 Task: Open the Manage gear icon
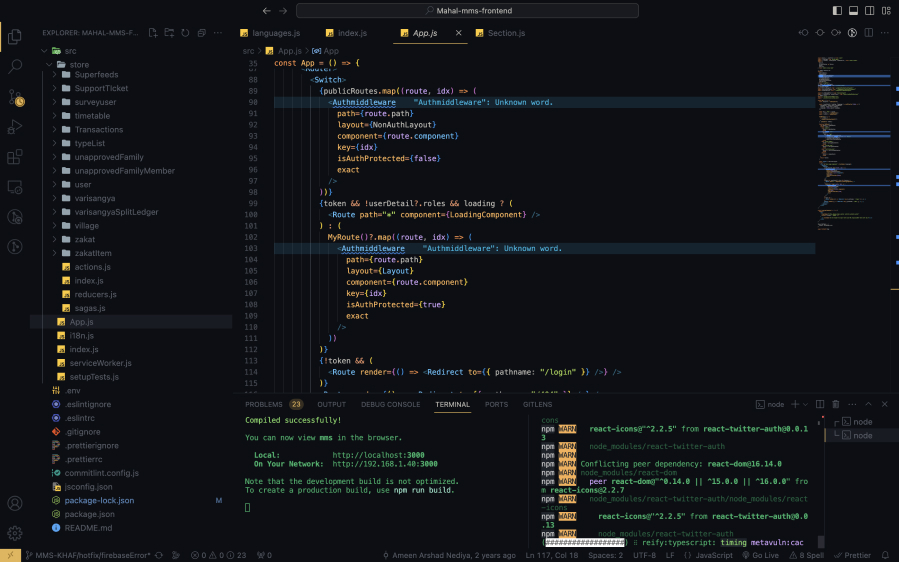point(15,533)
